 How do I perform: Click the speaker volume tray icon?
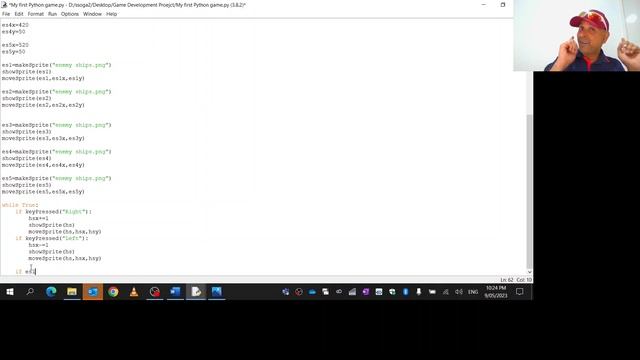click(x=459, y=291)
